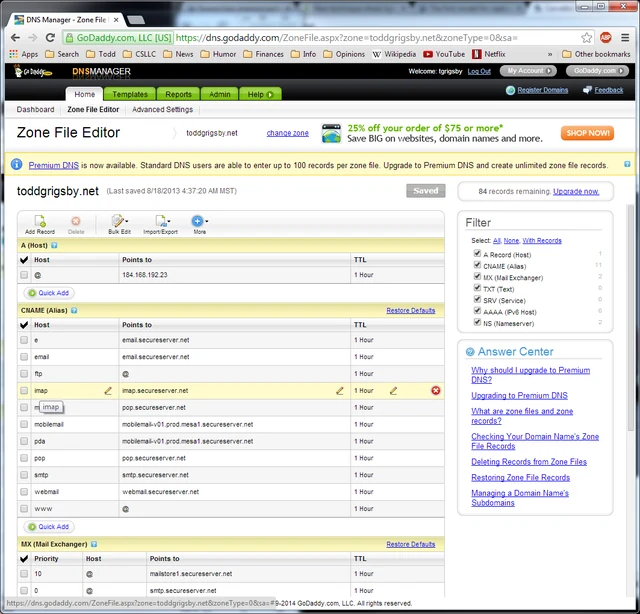Open Advanced Settings sub-navigation
This screenshot has width=640, height=614.
tap(162, 109)
